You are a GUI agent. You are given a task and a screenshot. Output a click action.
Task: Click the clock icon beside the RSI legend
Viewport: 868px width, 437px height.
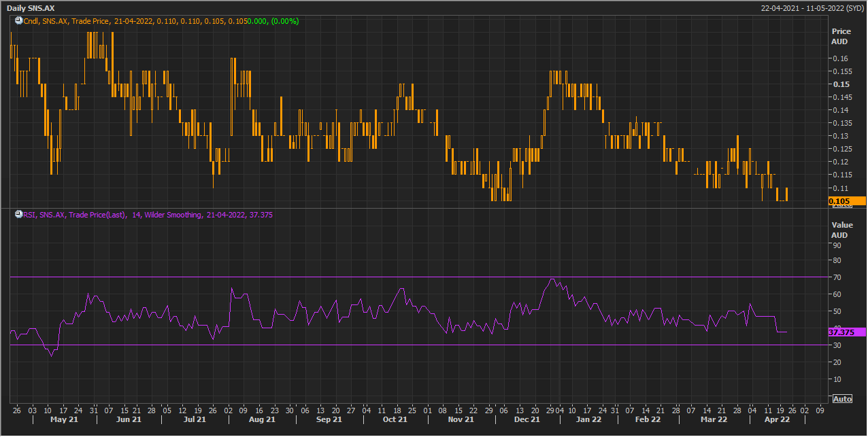(x=18, y=215)
